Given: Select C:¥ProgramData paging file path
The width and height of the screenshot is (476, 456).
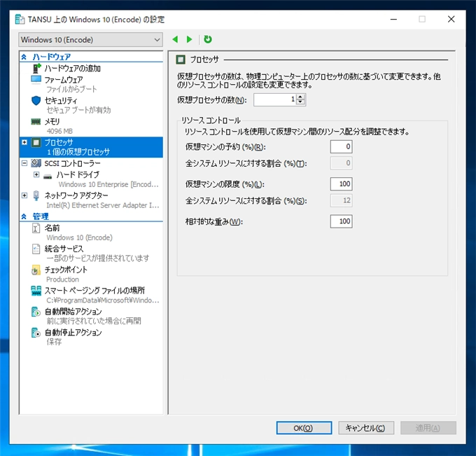Looking at the screenshot, I should (103, 300).
